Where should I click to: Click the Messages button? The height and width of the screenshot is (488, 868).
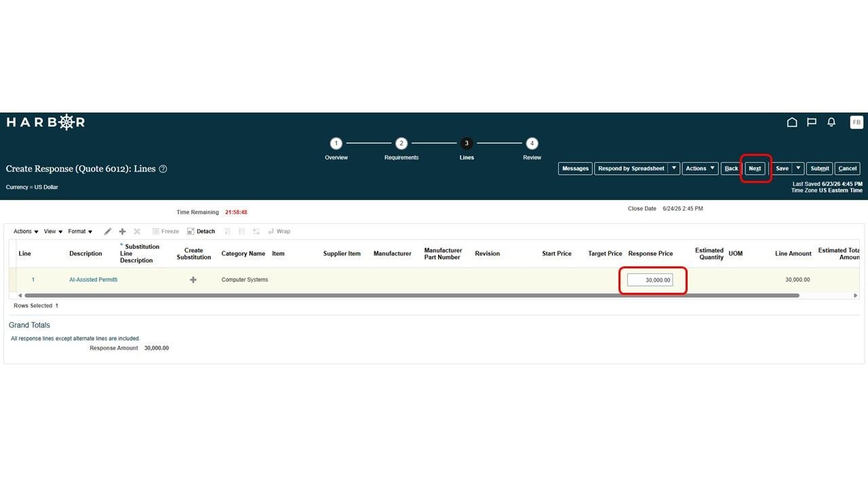[575, 168]
